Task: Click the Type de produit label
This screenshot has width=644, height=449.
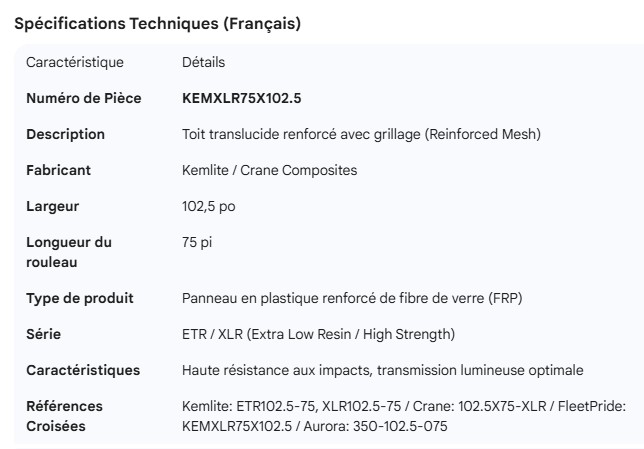Action: (x=79, y=298)
